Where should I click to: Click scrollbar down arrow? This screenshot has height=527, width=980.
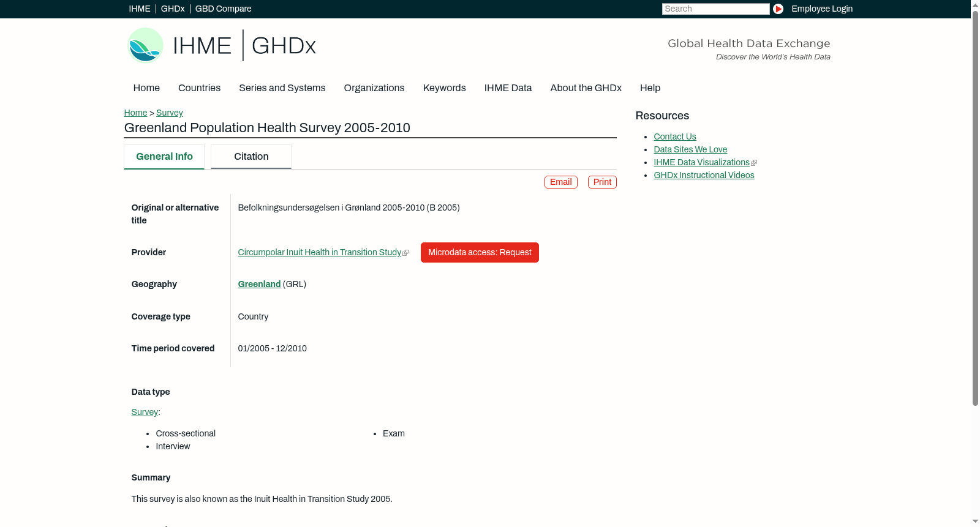point(975,522)
